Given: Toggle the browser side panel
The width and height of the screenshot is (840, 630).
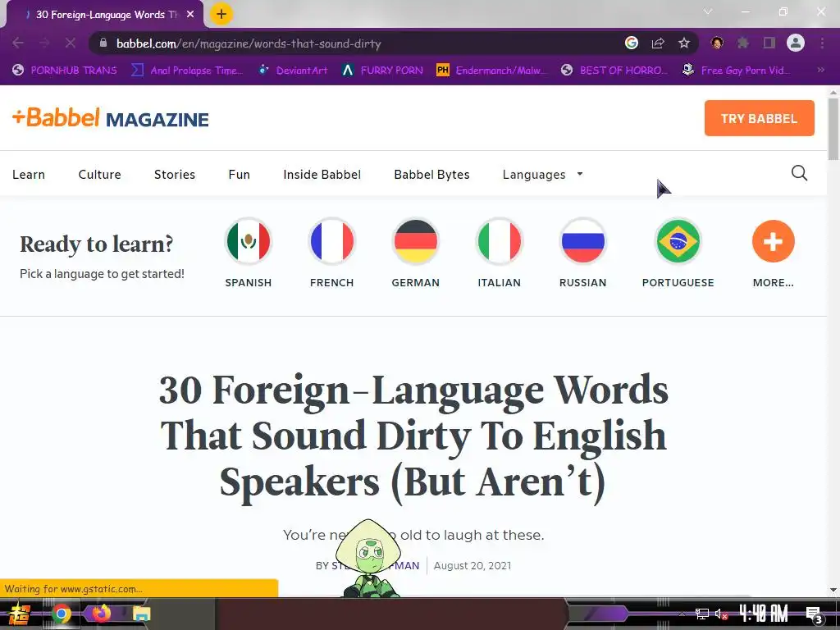Looking at the screenshot, I should (x=769, y=43).
